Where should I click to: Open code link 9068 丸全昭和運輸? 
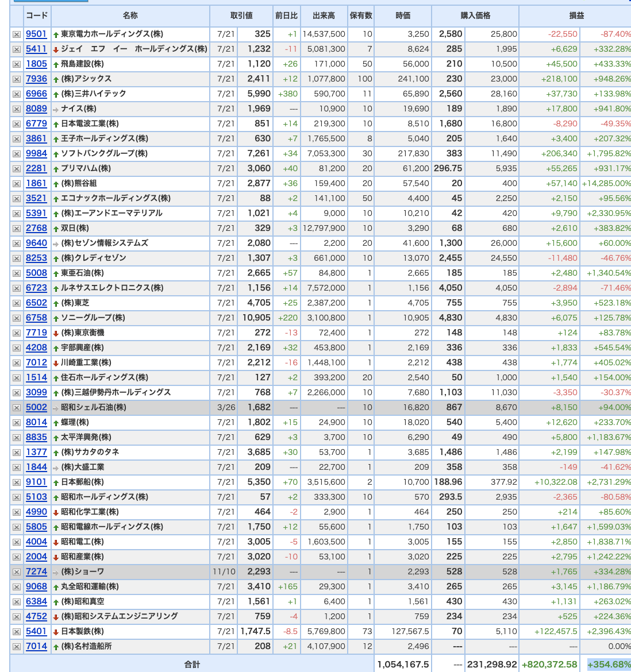tap(36, 587)
